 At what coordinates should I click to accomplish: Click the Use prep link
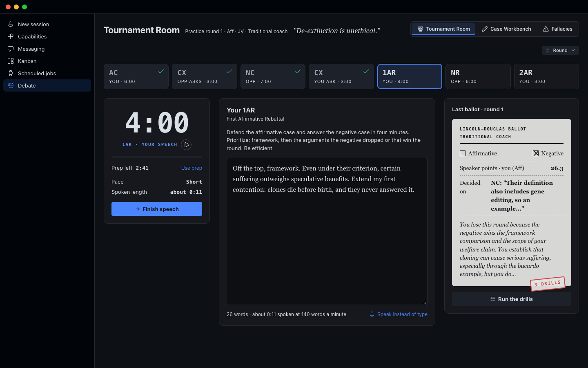[192, 168]
